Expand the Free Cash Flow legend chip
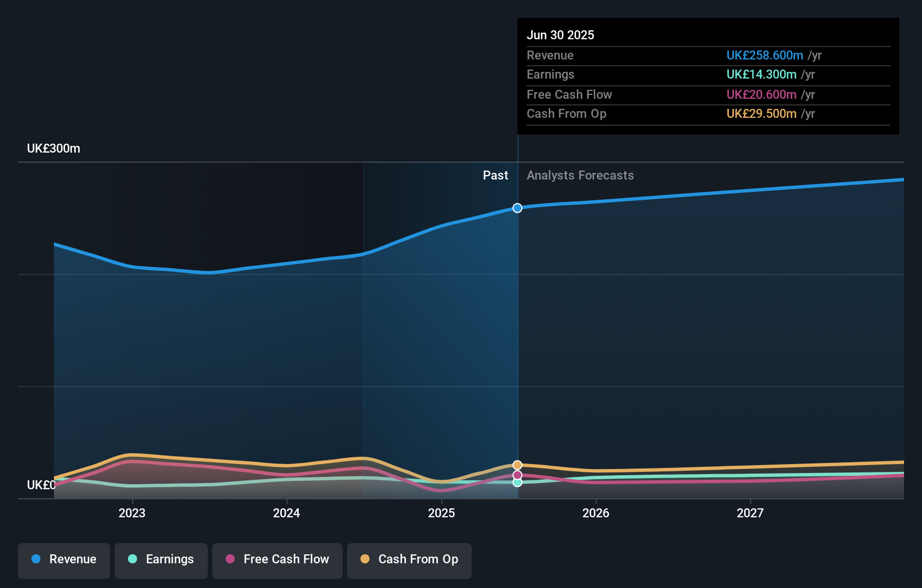 tap(277, 559)
